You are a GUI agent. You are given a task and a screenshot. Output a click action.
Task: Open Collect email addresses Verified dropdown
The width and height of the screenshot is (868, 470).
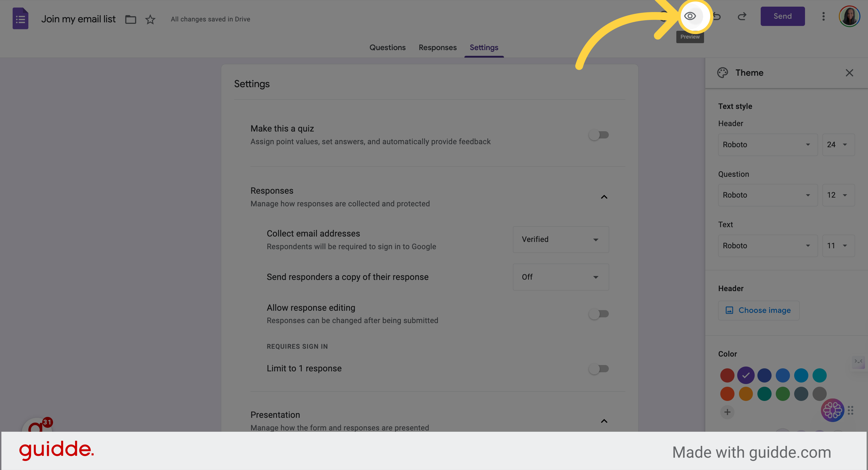(561, 240)
